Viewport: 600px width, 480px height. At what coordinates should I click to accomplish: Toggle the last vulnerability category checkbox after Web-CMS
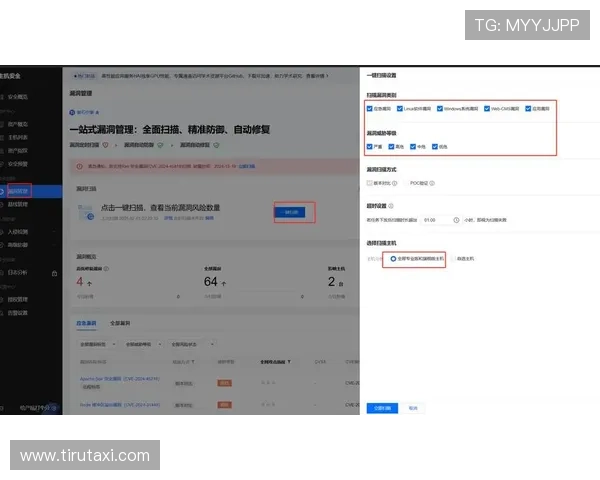coord(528,109)
